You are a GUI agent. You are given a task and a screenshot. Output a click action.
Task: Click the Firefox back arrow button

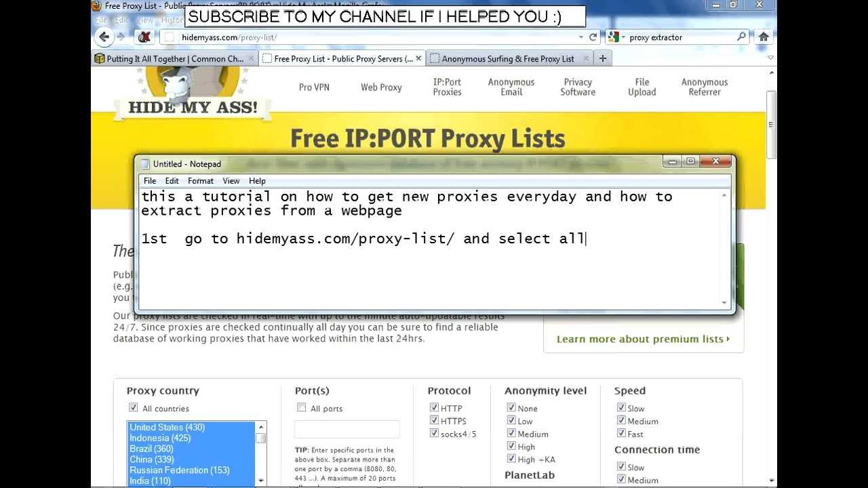[x=103, y=37]
